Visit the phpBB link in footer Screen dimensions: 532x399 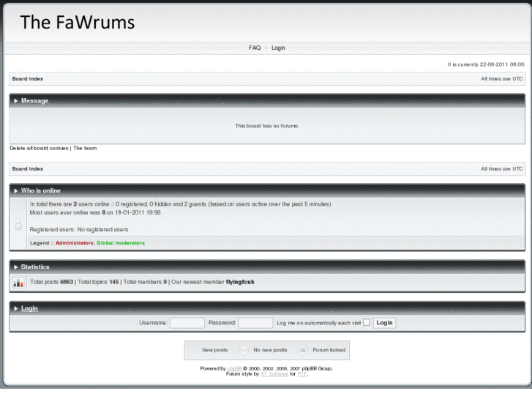click(x=234, y=369)
